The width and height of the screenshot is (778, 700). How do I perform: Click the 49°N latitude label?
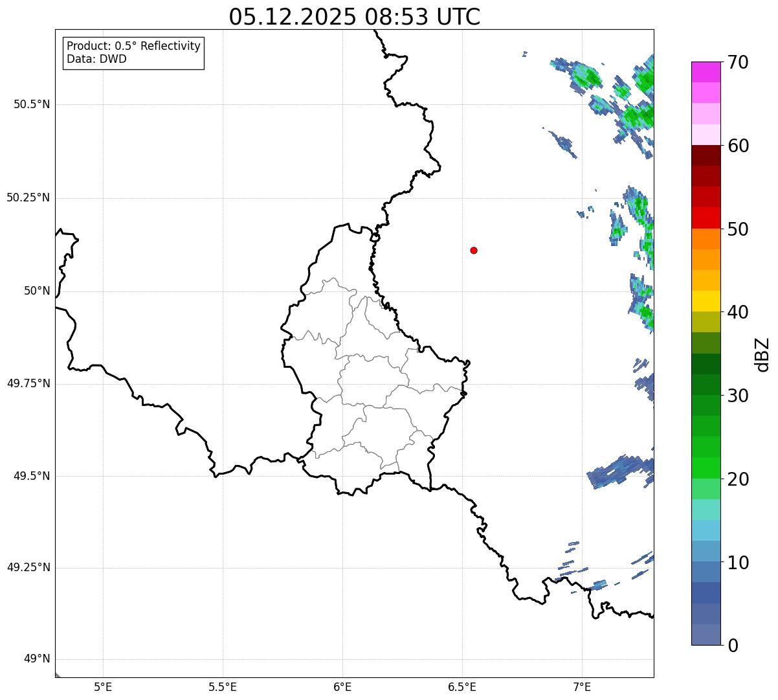(37, 659)
